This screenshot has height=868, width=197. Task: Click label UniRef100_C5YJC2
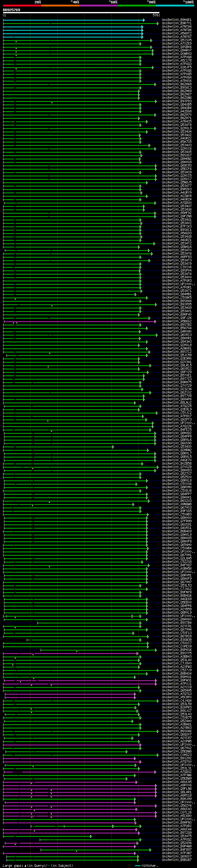pyautogui.click(x=176, y=413)
